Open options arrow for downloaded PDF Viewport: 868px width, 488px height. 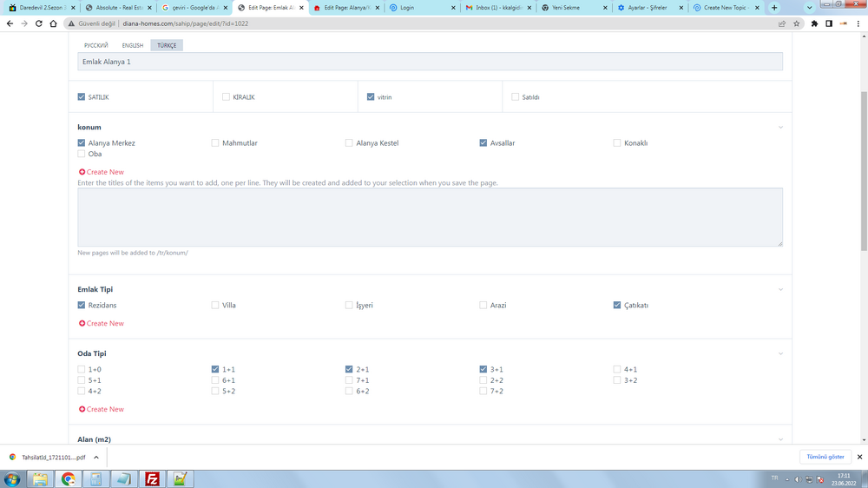95,457
